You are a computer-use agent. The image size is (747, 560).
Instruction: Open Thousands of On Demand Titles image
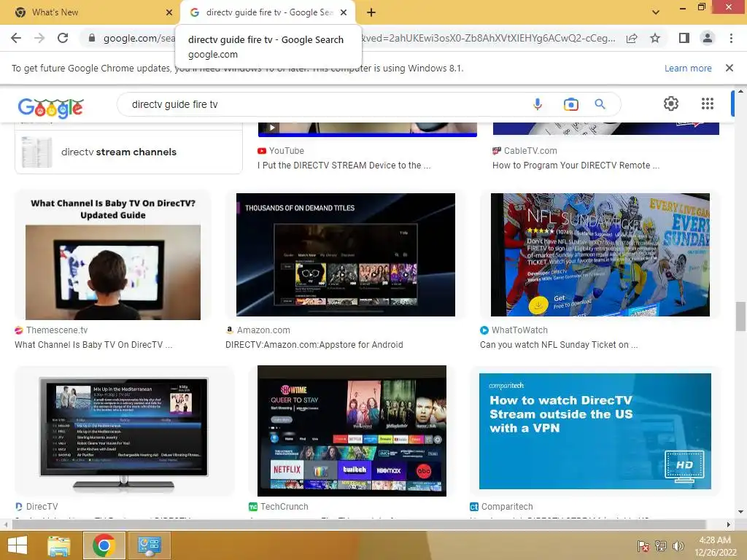point(345,254)
